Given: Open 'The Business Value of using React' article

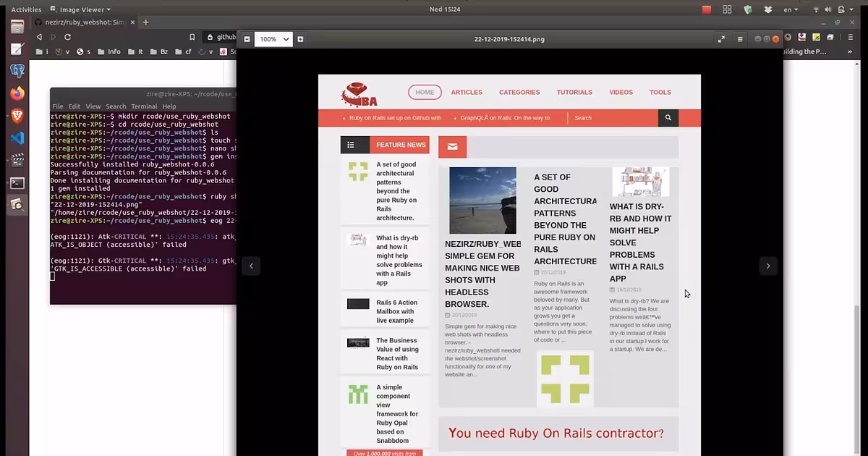Looking at the screenshot, I should (397, 354).
